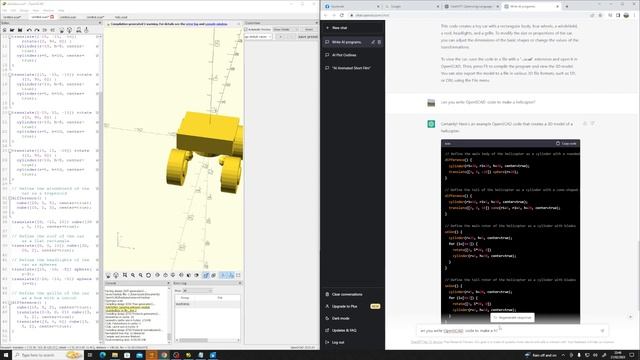This screenshot has height=360, width=640.
Task: Click the Send to 3D print service icon
Action: pos(86,30)
